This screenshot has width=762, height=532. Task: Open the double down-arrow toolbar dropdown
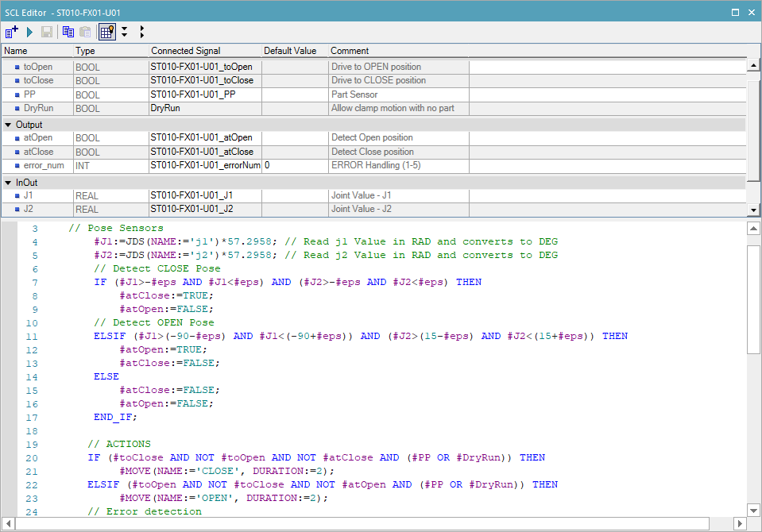125,32
